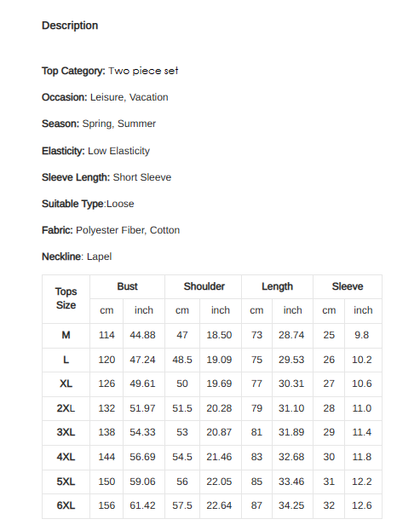This screenshot has height=525, width=420.
Task: Select the Top Category label text
Action: [73, 71]
